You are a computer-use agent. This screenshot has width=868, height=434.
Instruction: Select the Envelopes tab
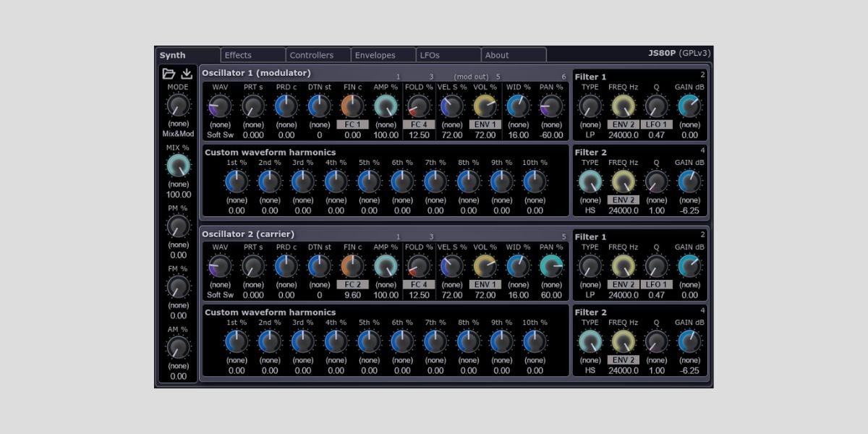click(x=383, y=55)
